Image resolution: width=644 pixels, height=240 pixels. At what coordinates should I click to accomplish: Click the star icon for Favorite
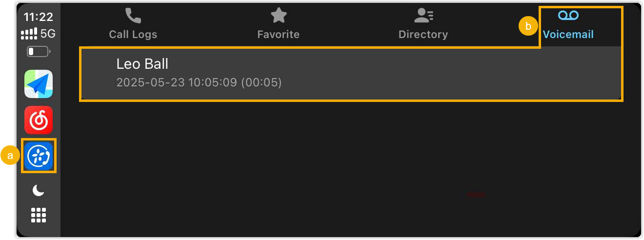279,16
